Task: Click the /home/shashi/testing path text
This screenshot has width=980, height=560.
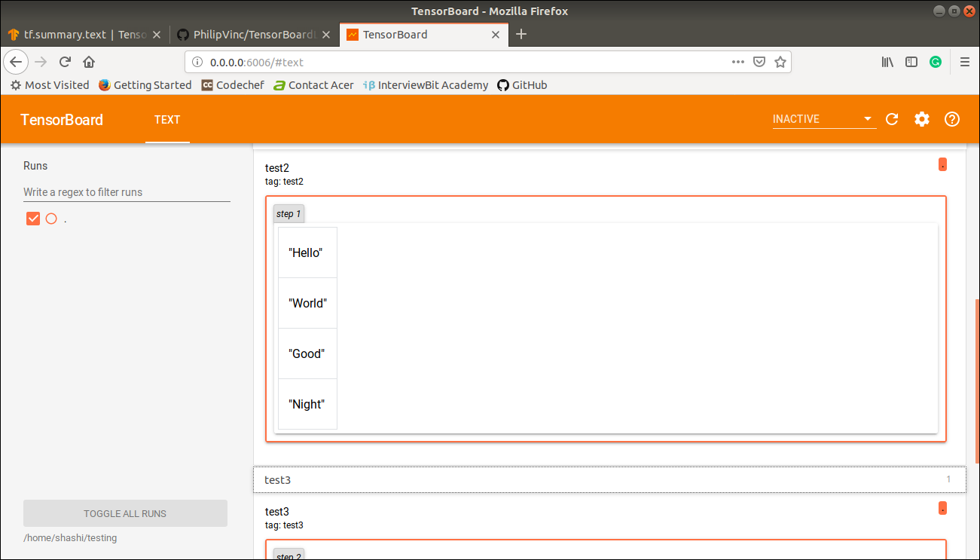Action: tap(70, 538)
